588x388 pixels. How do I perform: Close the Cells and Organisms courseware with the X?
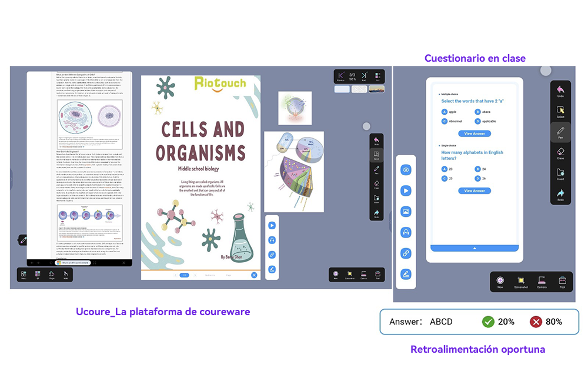coord(254,275)
